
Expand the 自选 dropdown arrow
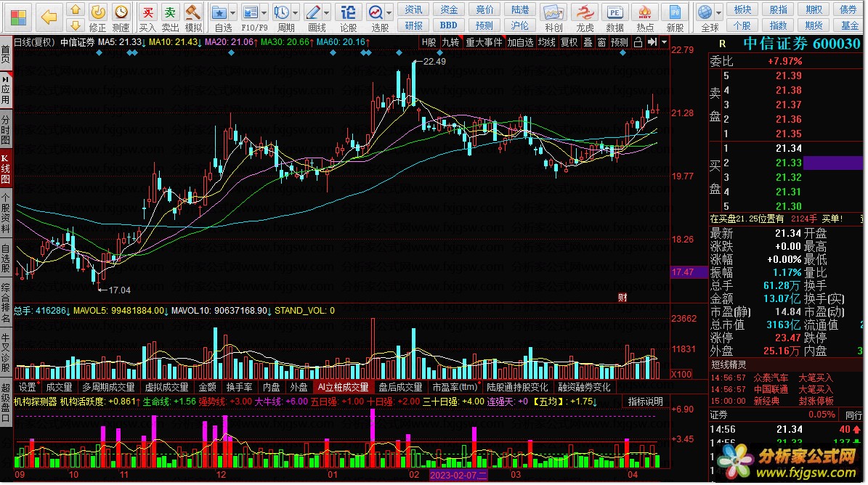pyautogui.click(x=233, y=12)
